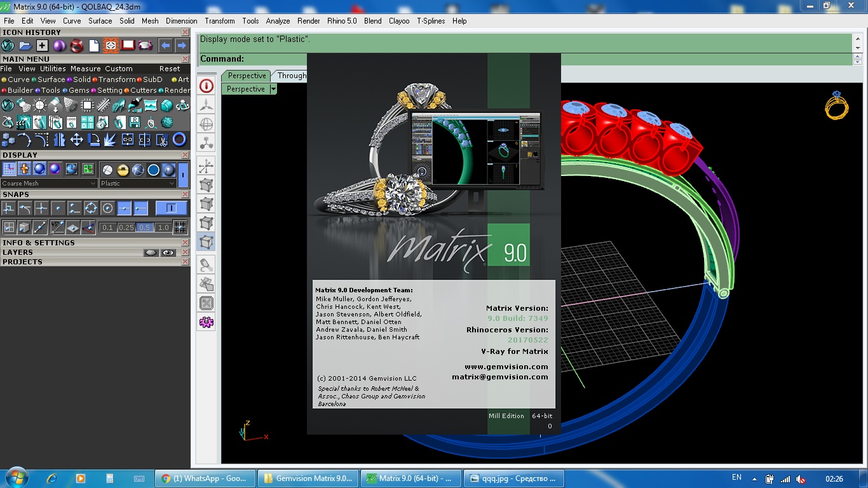Click Reset in the Main Menu panel
This screenshot has width=868, height=488.
click(170, 69)
